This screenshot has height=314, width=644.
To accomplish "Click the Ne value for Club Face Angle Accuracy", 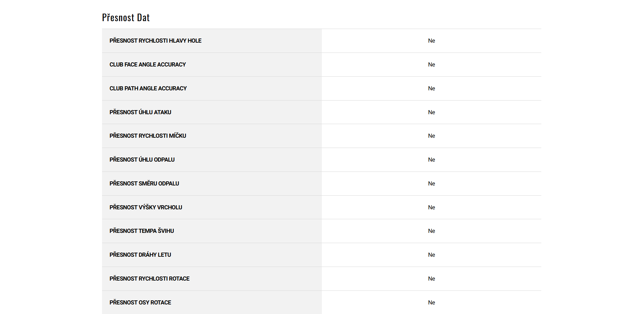I will pos(431,64).
